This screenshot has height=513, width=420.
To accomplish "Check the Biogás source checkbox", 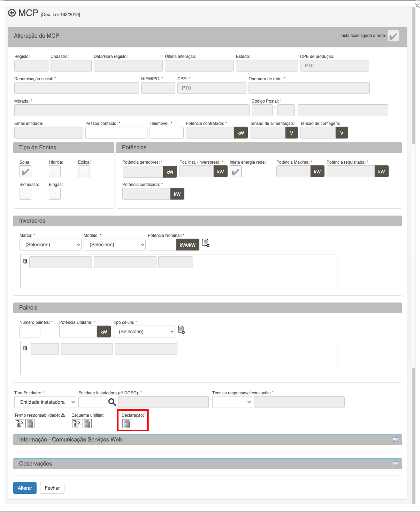I will click(54, 194).
